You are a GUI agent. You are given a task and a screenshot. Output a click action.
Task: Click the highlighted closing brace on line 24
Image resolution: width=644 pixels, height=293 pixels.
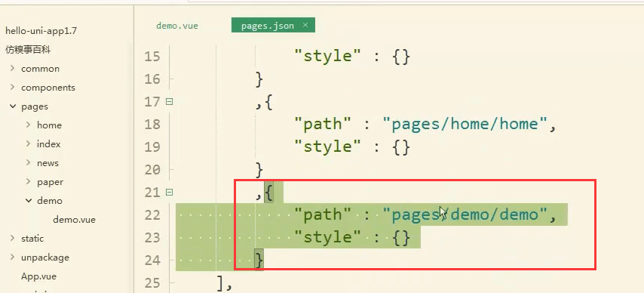coord(259,260)
